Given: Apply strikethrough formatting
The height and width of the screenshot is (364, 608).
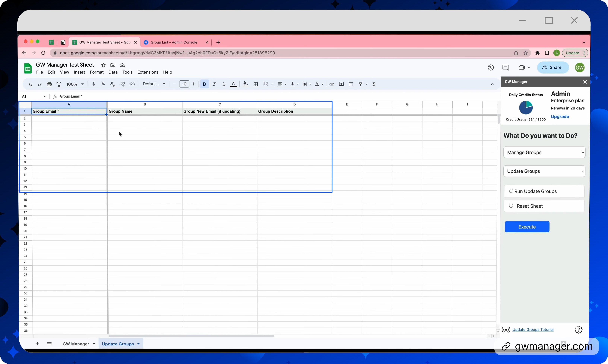Looking at the screenshot, I should pos(223,84).
